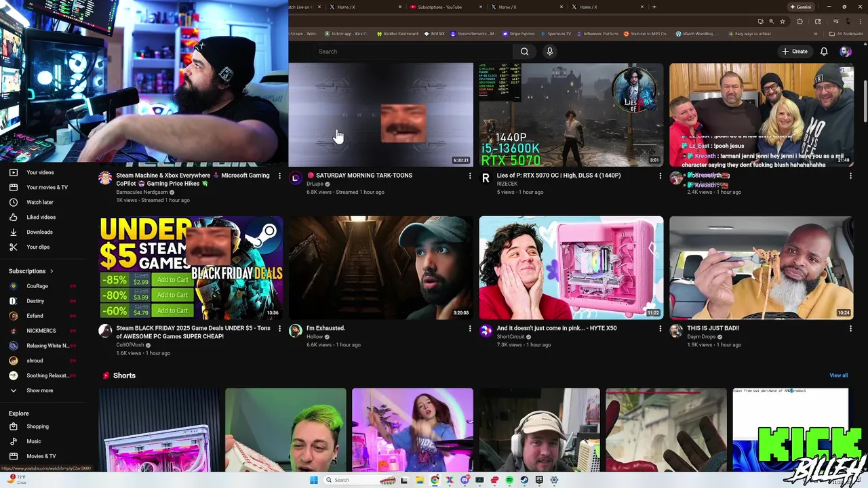Expand the Subscriptions section chevron
Image resolution: width=868 pixels, height=488 pixels.
coord(51,271)
